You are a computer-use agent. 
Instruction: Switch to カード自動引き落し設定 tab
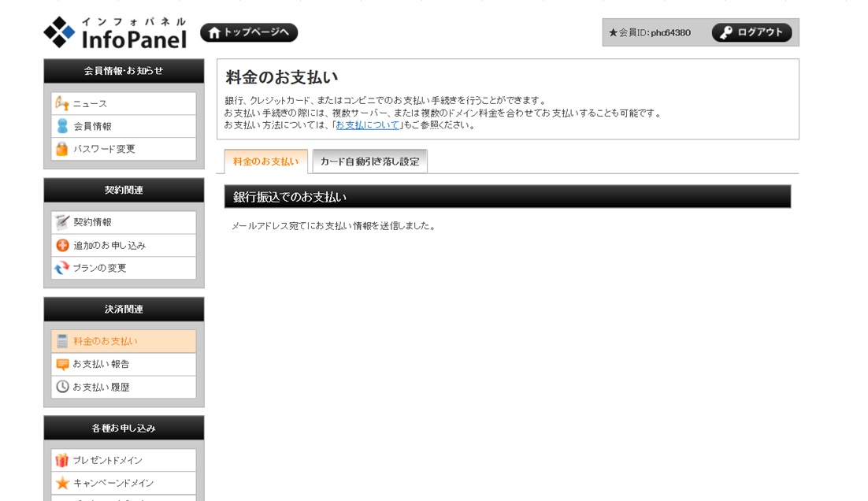[x=369, y=161]
